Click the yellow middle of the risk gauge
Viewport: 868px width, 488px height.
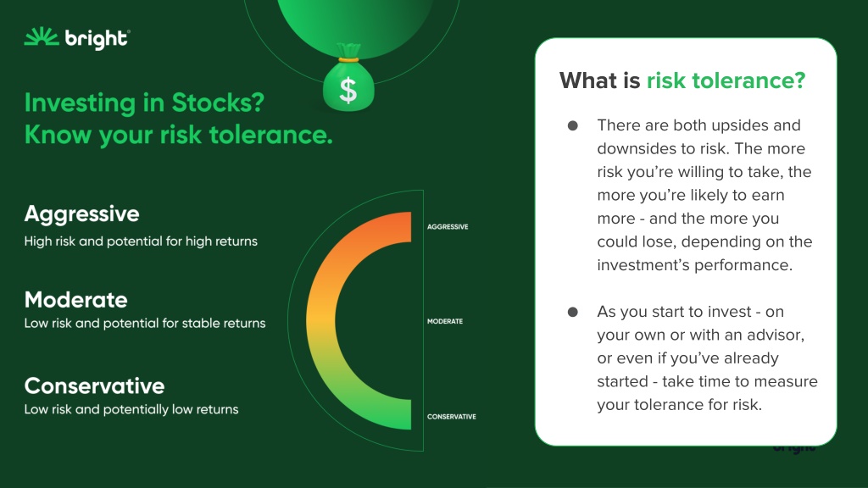pyautogui.click(x=321, y=321)
